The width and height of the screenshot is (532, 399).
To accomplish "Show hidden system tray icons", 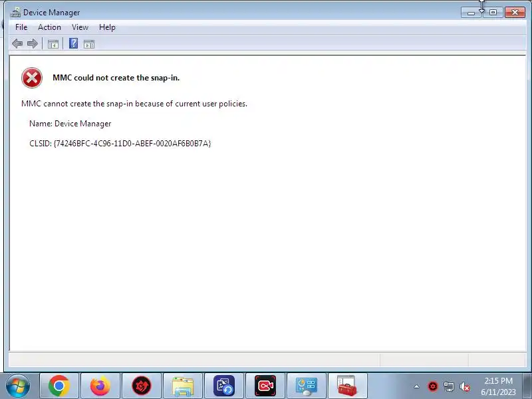I will [416, 386].
